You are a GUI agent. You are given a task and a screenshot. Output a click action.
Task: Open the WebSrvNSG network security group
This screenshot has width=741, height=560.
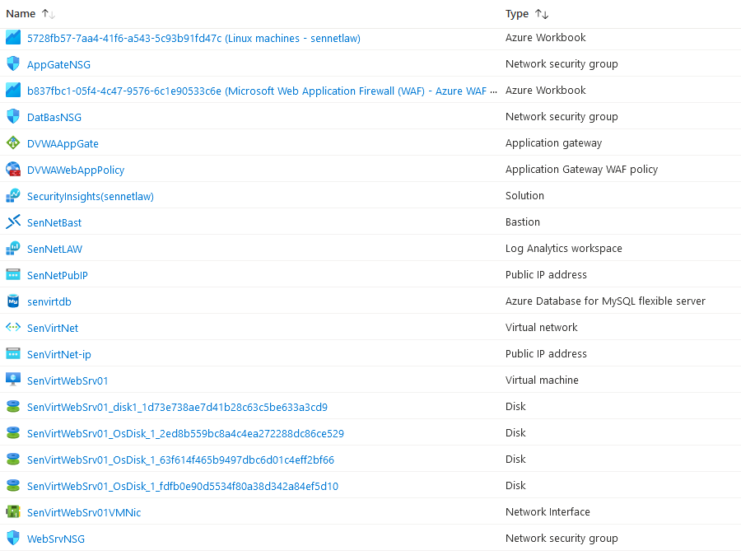coord(56,539)
